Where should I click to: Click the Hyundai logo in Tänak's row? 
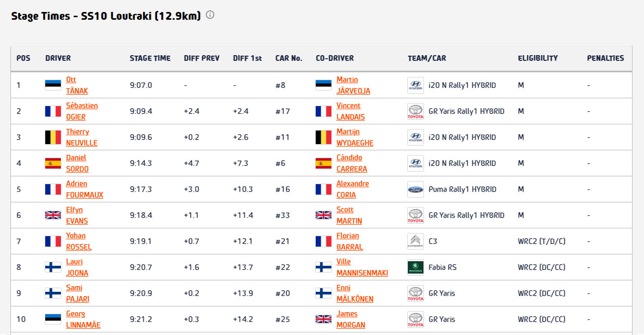[415, 85]
